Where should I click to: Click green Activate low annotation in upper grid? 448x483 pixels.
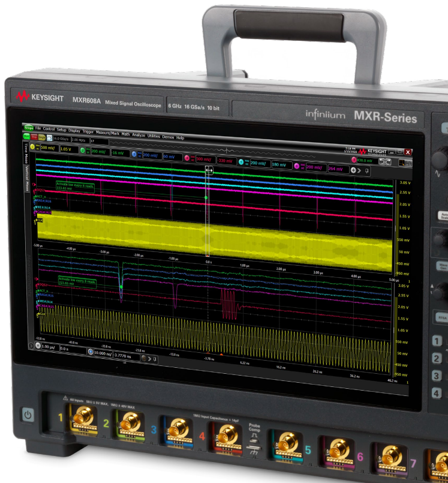75,187
